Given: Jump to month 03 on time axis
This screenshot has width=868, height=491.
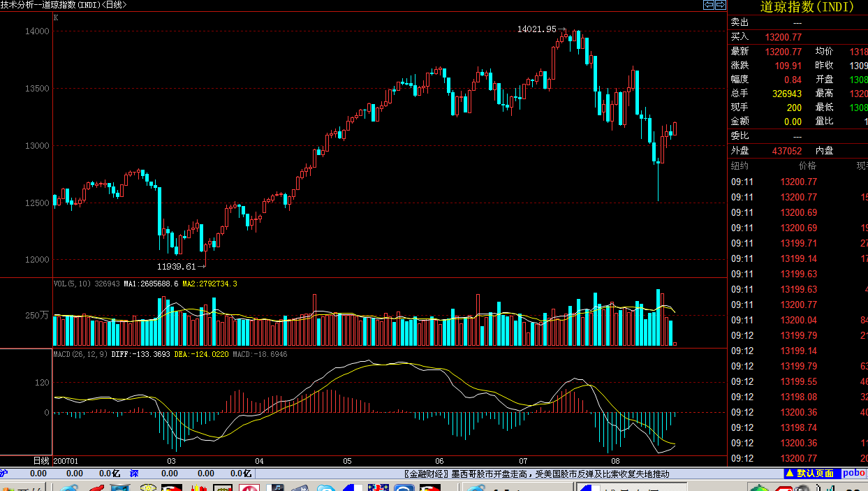Looking at the screenshot, I should click(x=170, y=462).
